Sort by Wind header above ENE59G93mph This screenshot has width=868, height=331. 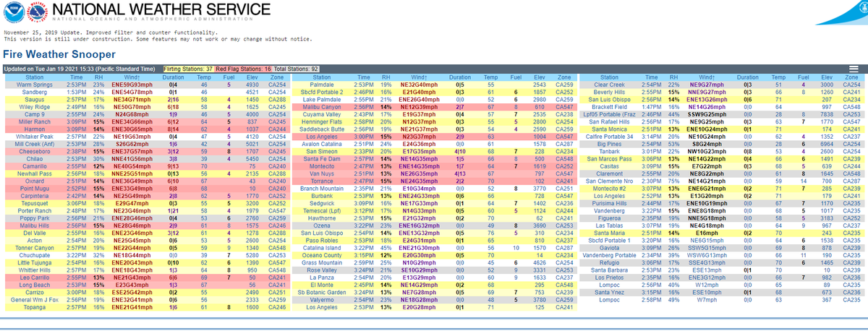point(131,77)
